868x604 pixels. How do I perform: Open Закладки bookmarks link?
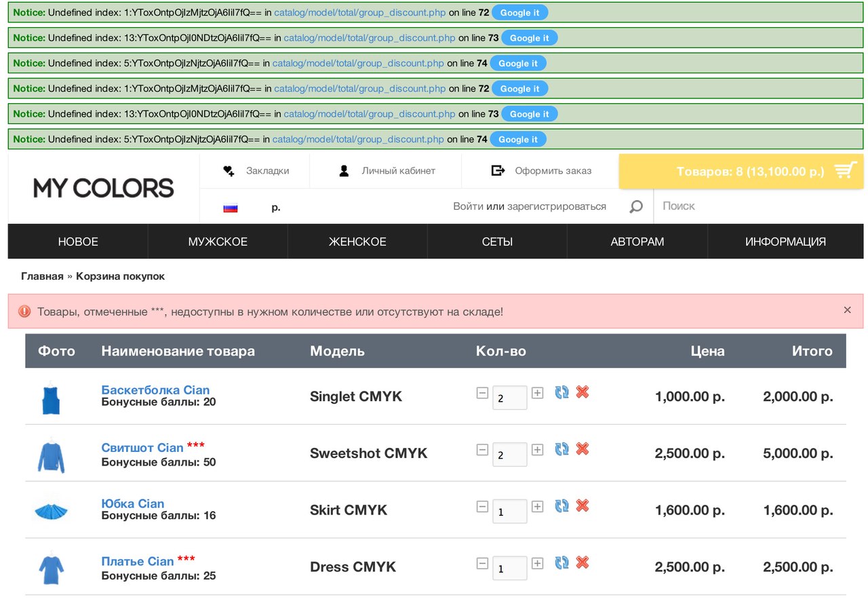[x=267, y=171]
